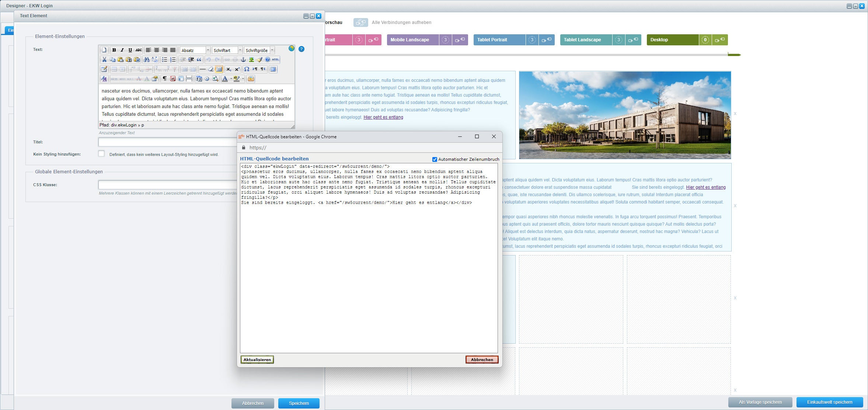Select the Tablet Portrait viewport tab
The width and height of the screenshot is (868, 410).
[x=499, y=40]
